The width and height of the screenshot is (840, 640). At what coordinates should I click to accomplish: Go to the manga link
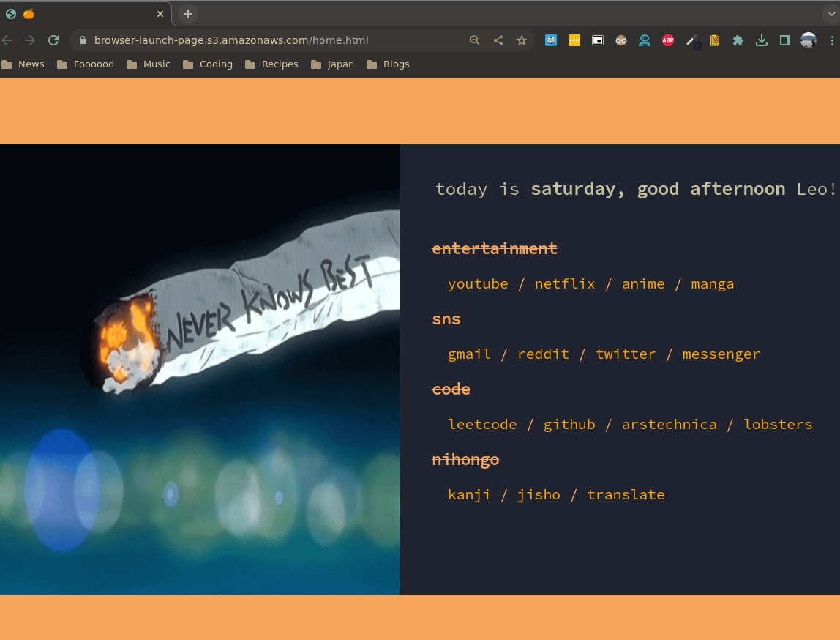[713, 284]
